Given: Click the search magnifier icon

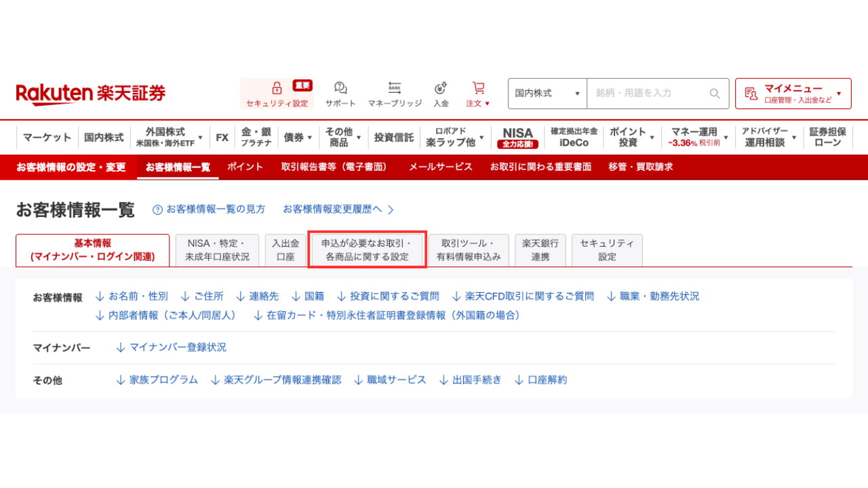Looking at the screenshot, I should coord(715,94).
